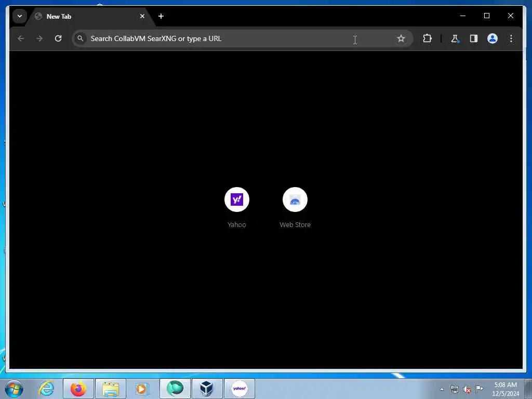Toggle the side panel icon

click(x=474, y=38)
